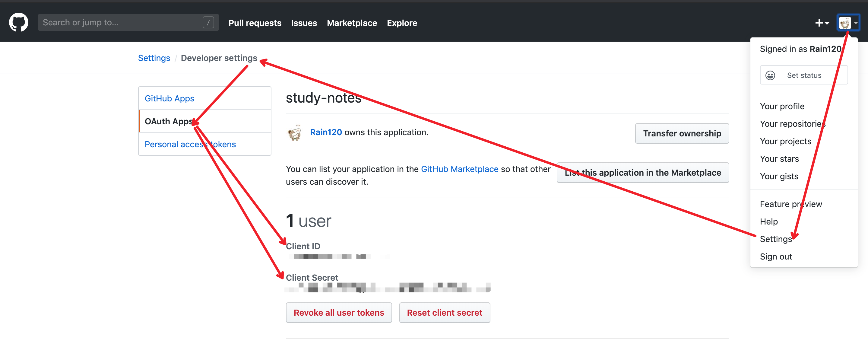The width and height of the screenshot is (868, 341).
Task: Select GitHub Apps in the sidebar
Action: pyautogui.click(x=169, y=98)
